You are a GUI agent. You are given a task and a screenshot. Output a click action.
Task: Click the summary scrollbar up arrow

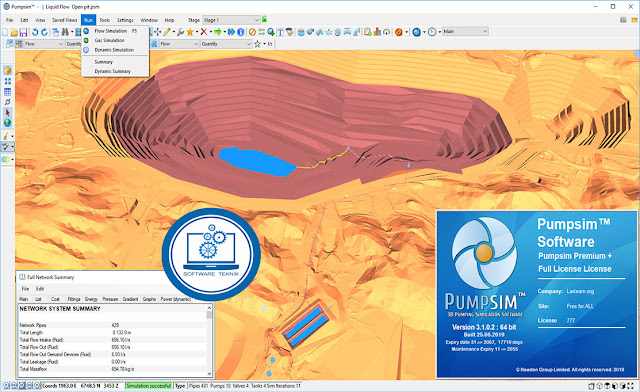[209, 308]
